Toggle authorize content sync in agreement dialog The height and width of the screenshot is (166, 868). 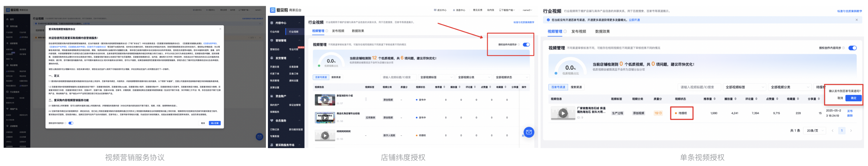coord(71,123)
